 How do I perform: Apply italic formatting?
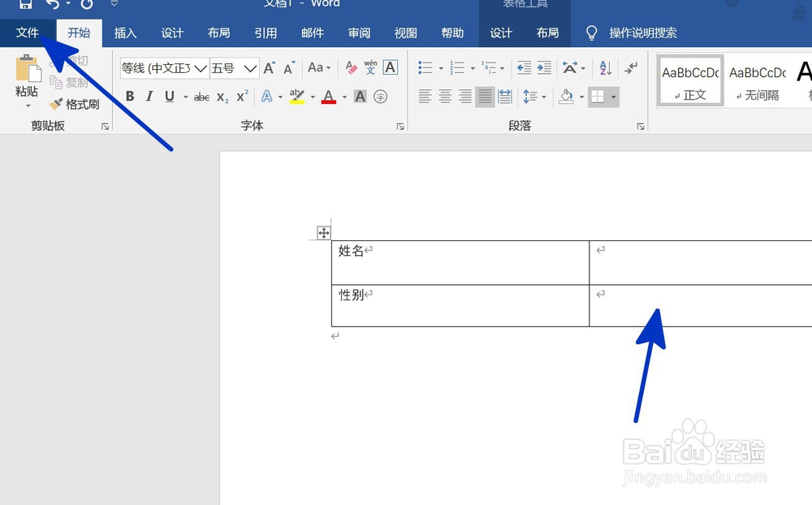point(149,97)
